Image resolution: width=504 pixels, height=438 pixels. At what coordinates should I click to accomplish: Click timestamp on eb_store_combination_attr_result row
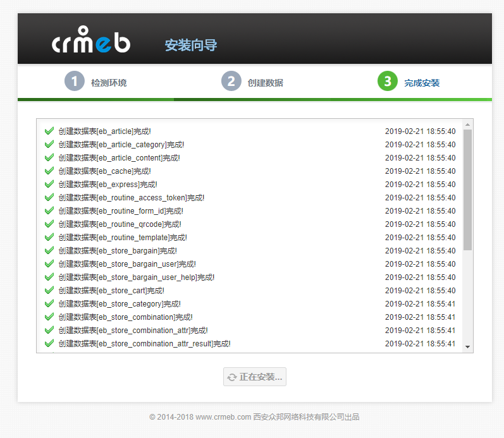(x=421, y=344)
